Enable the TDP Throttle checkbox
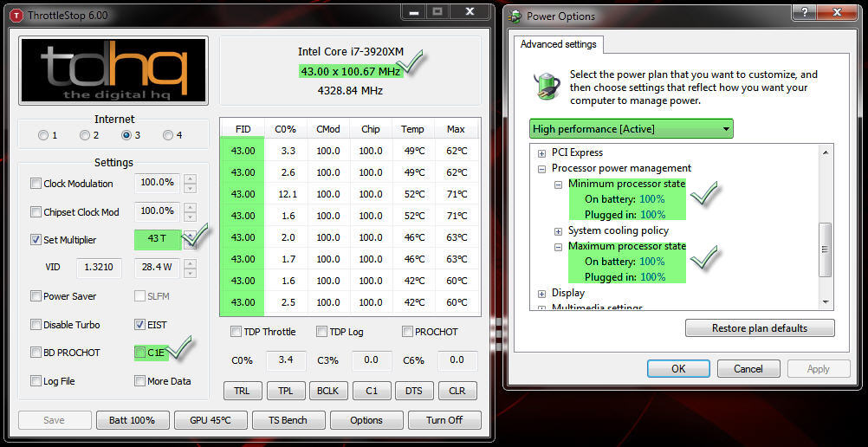This screenshot has height=447, width=868. click(x=236, y=332)
